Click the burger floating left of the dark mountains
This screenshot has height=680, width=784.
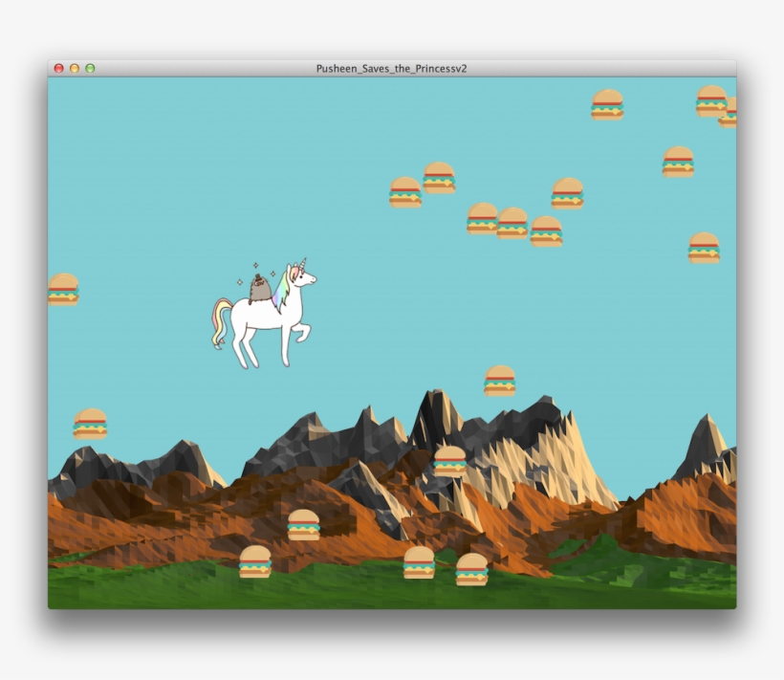tap(91, 424)
